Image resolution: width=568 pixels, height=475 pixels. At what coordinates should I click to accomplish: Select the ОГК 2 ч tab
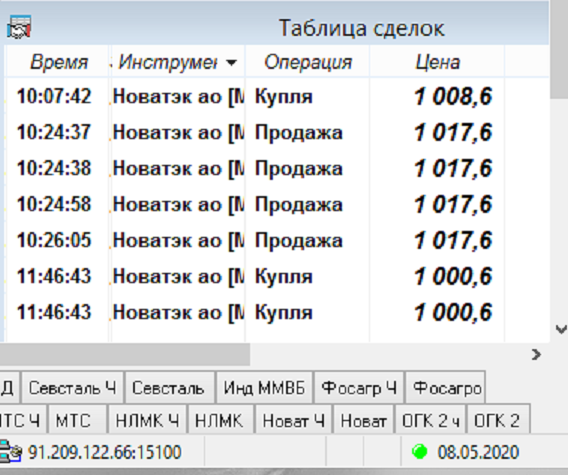point(430,421)
